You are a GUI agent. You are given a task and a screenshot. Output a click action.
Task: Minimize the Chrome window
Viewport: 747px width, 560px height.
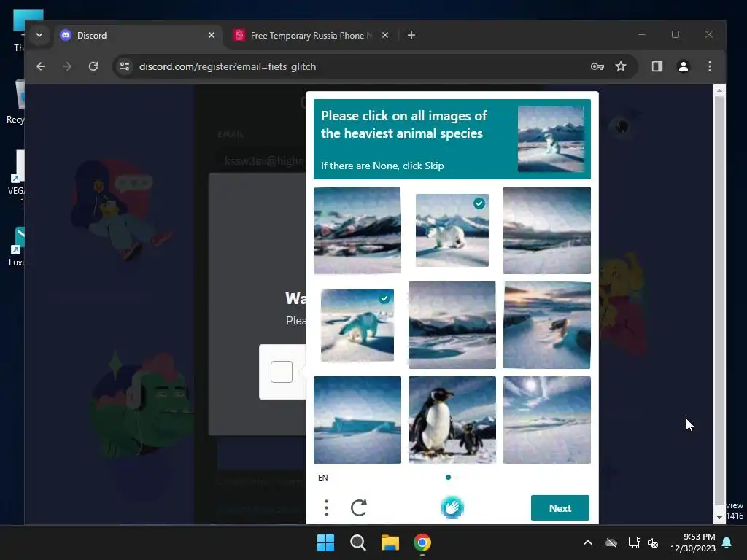click(x=642, y=35)
